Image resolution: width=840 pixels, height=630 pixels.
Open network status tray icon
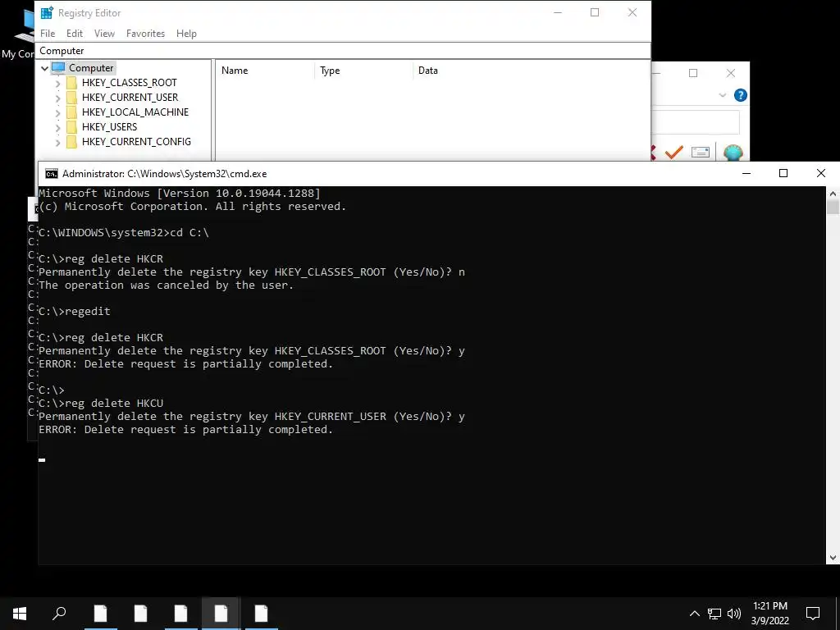click(714, 614)
